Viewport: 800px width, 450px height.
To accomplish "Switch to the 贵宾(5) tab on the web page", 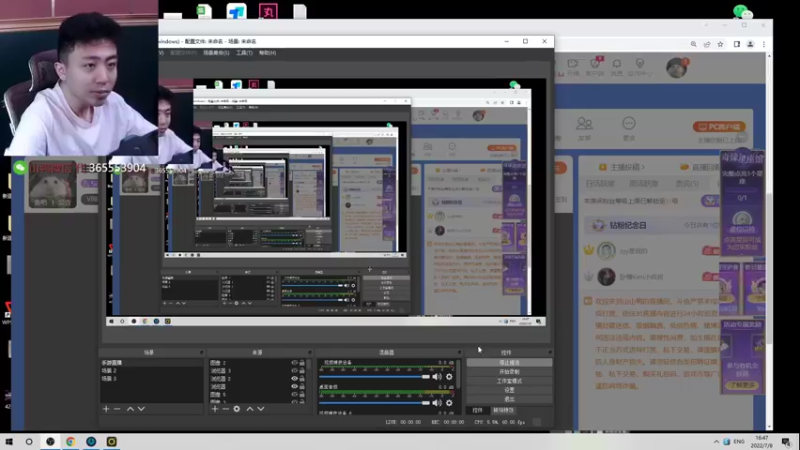I will [687, 184].
